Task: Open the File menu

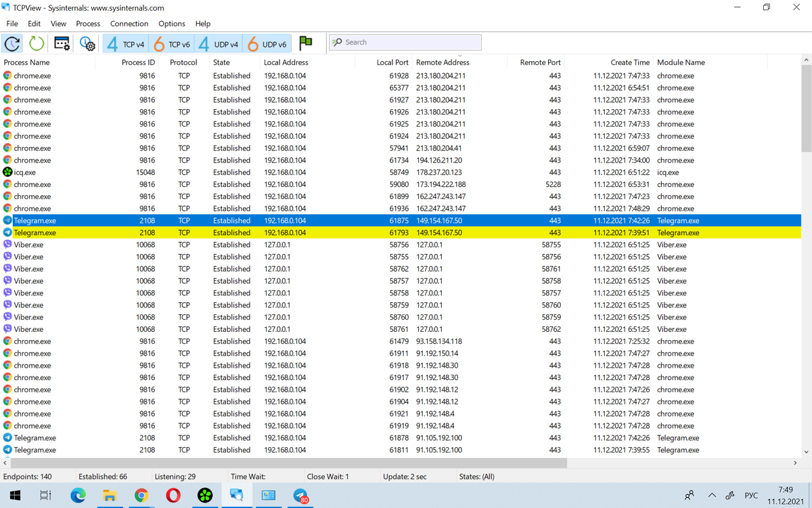Action: click(12, 24)
